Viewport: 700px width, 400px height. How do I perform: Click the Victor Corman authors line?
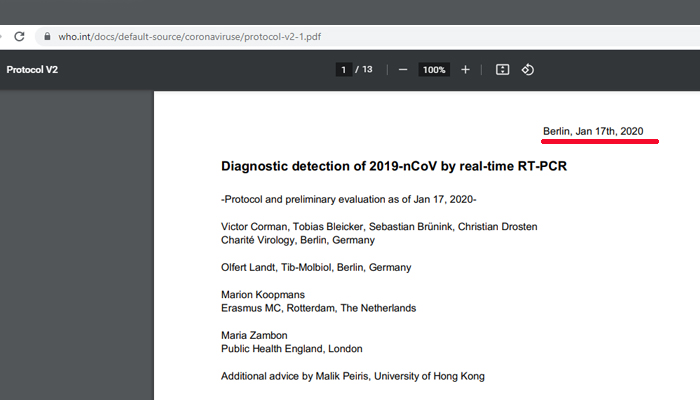(379, 226)
